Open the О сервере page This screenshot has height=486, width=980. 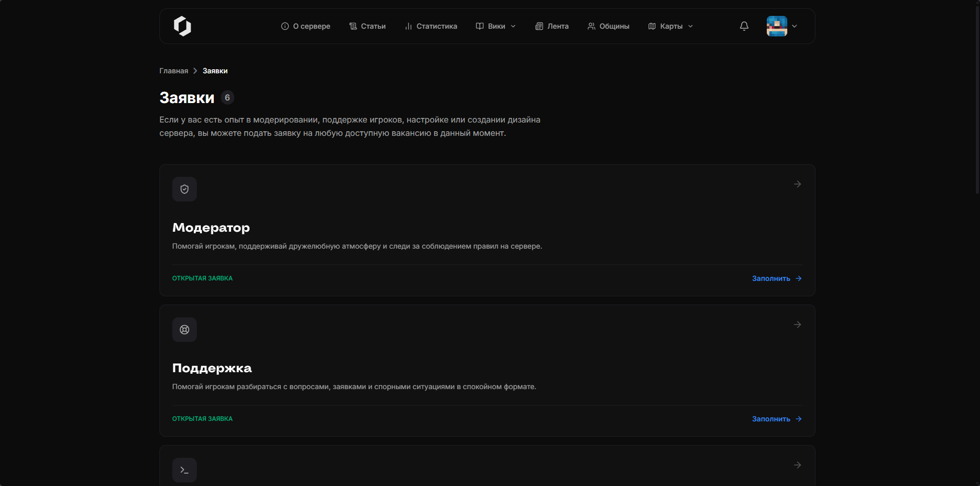tap(306, 26)
